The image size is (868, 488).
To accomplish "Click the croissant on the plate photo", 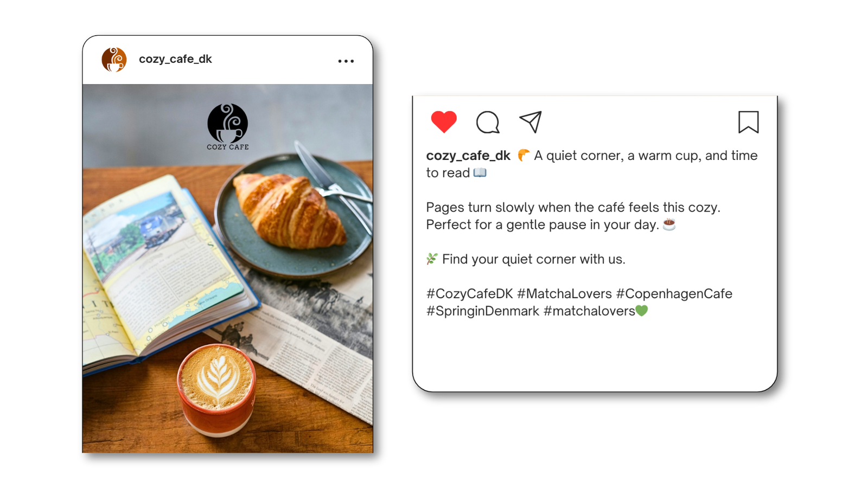I will [288, 210].
